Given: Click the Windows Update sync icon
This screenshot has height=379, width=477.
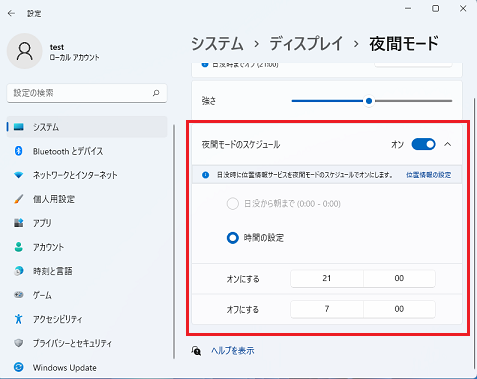Looking at the screenshot, I should click(x=19, y=367).
